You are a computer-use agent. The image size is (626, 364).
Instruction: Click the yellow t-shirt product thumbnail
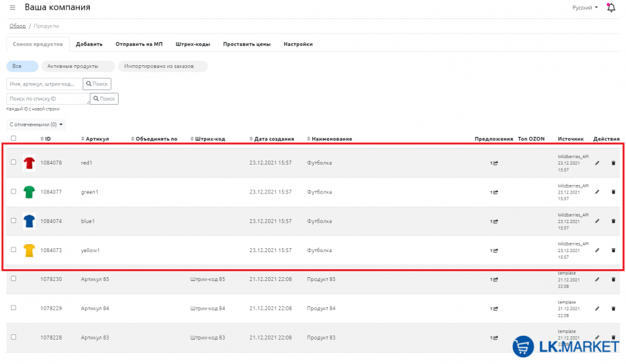(29, 251)
